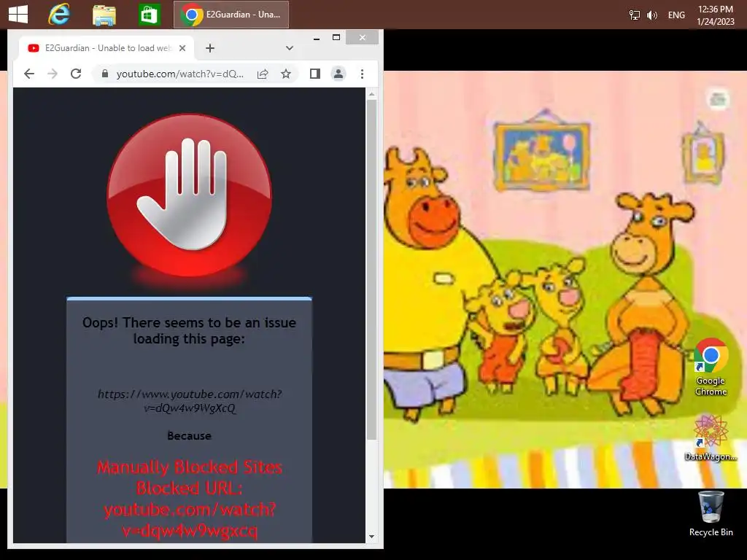Toggle the Chrome side panel

[315, 74]
